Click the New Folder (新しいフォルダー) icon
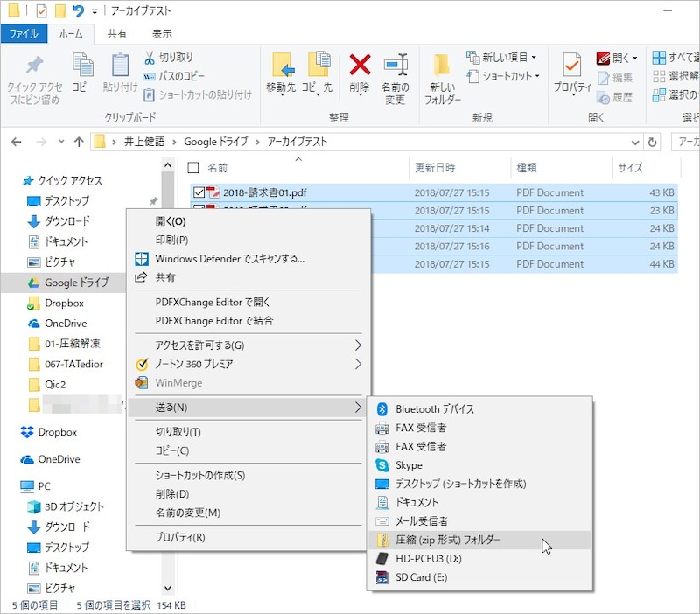 click(442, 65)
